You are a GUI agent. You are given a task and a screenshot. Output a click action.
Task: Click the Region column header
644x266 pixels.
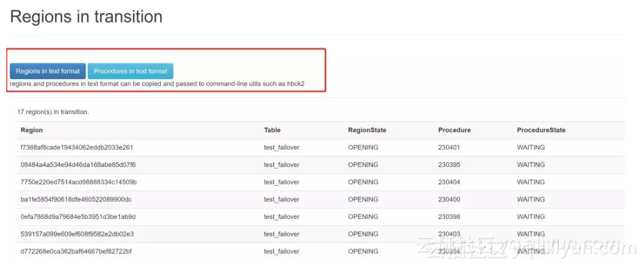[x=31, y=130]
